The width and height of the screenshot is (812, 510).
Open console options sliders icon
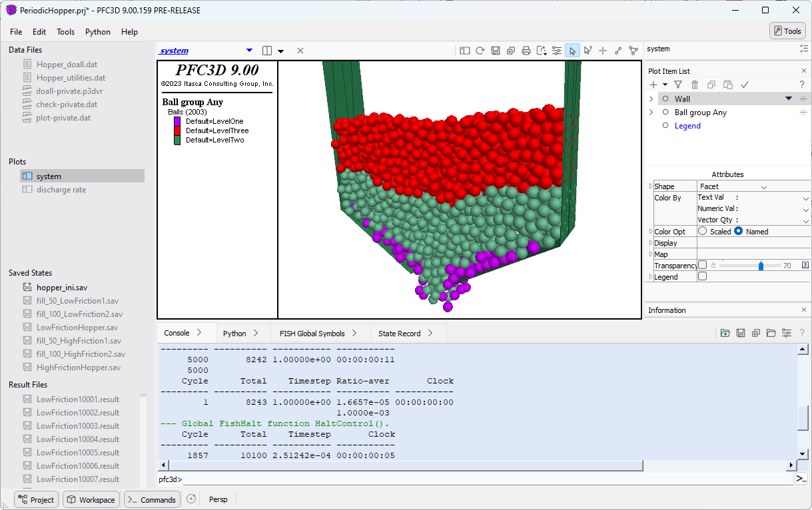tap(787, 333)
